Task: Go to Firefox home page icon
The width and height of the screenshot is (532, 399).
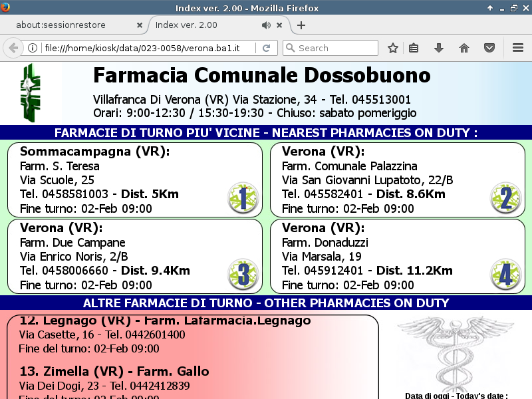Action: [464, 48]
